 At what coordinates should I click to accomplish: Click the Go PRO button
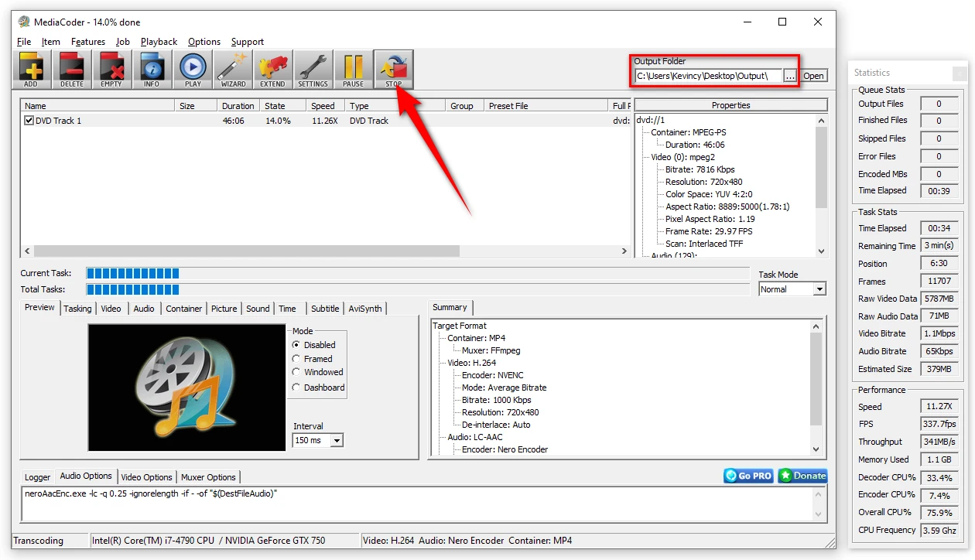[748, 476]
